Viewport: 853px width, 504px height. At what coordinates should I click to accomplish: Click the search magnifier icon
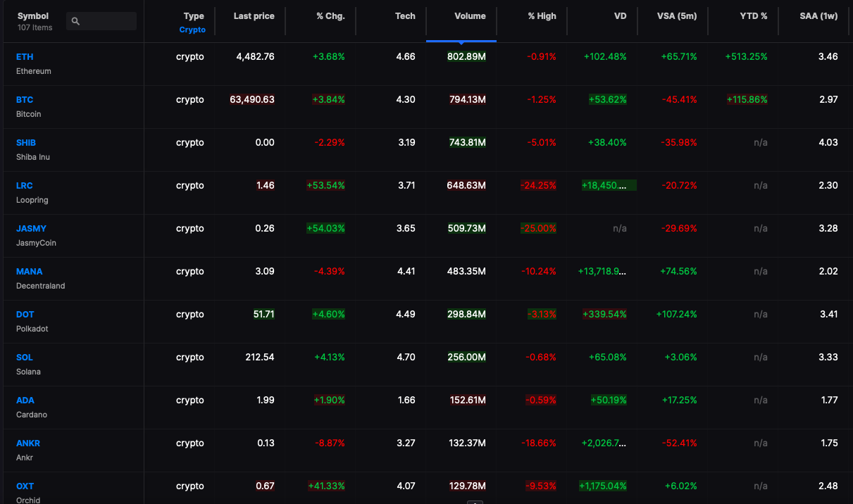click(x=75, y=21)
